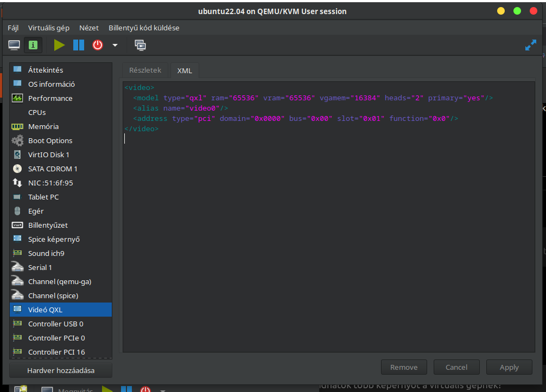Select Performance in the hardware list
Viewport: 546px width, 392px height.
50,98
